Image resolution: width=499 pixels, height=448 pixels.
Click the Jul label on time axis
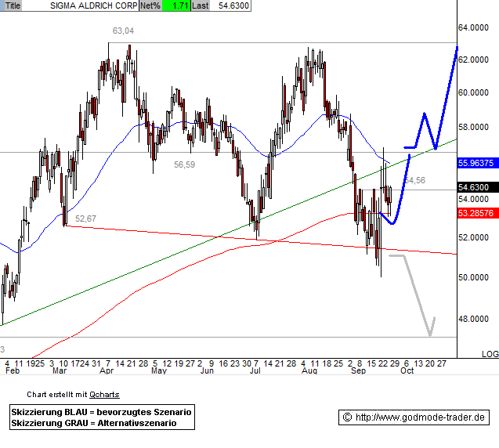pos(256,374)
